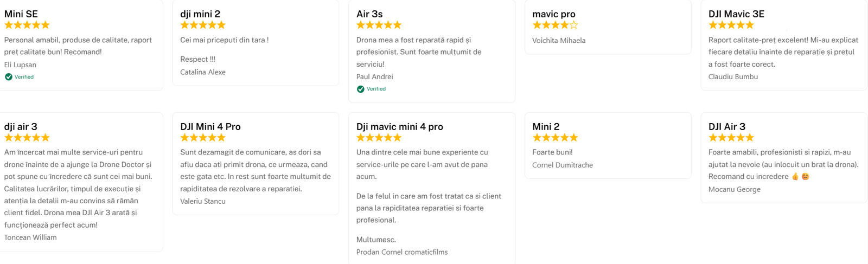Click the "Foarte buni!" review text

pyautogui.click(x=552, y=152)
